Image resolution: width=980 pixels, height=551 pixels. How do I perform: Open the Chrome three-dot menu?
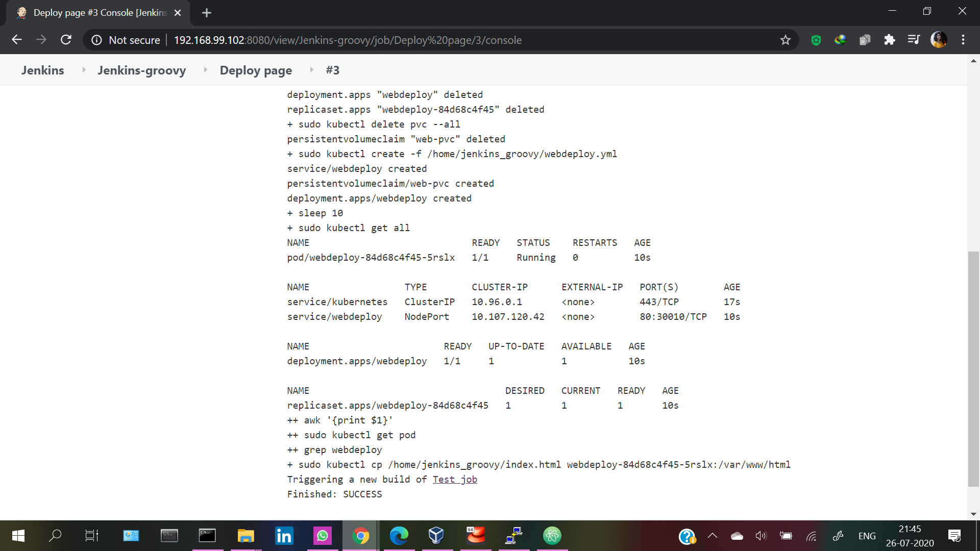(963, 40)
